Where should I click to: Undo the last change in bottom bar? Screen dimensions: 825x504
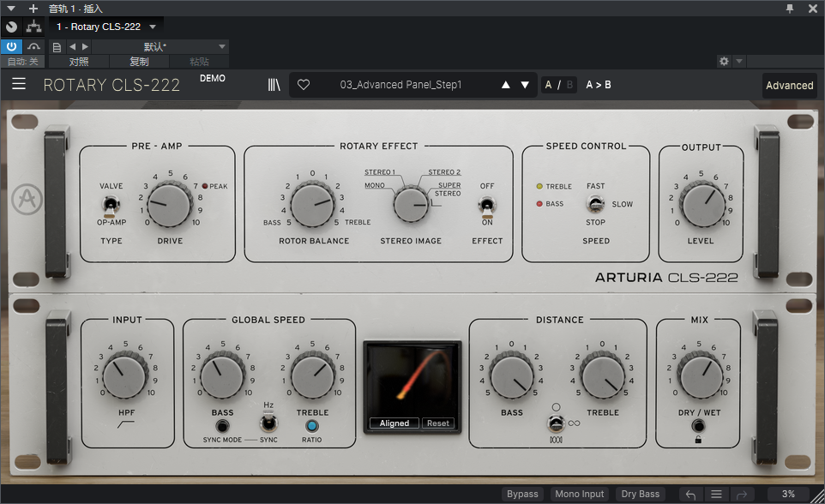point(691,495)
